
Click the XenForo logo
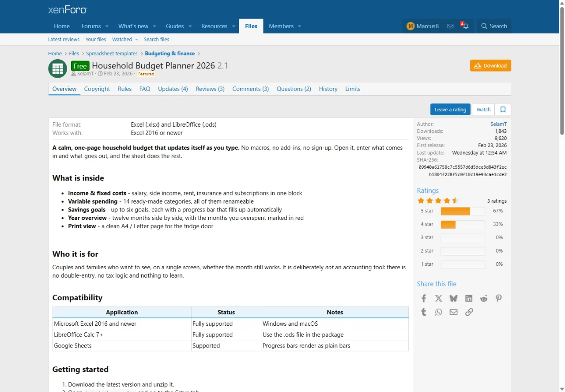(68, 10)
